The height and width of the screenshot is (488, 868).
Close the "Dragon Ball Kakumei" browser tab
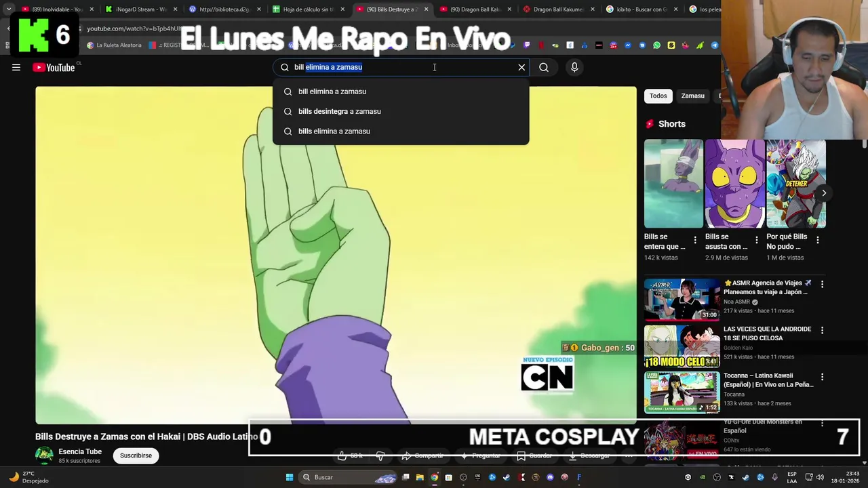coord(592,9)
